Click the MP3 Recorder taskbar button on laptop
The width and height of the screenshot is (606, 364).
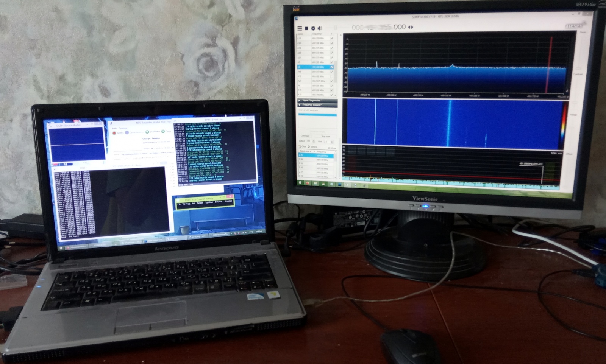pyautogui.click(x=220, y=235)
